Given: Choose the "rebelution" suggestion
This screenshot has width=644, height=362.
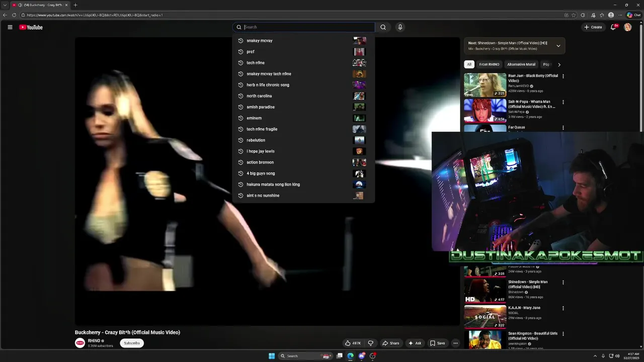Looking at the screenshot, I should pos(303,140).
